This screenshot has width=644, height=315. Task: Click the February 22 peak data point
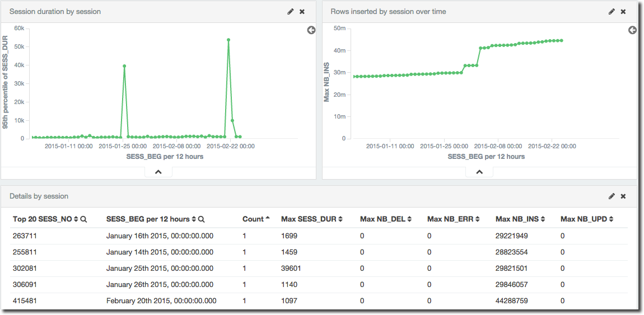point(228,40)
